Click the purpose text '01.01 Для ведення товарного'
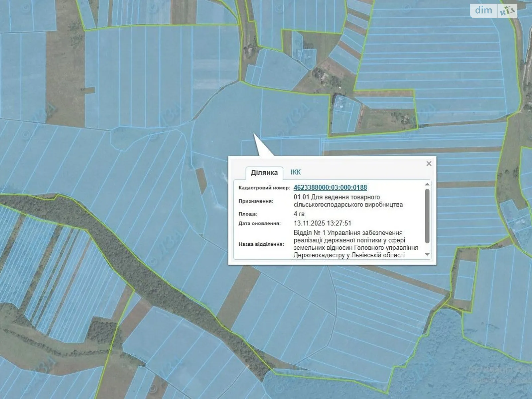 point(336,197)
